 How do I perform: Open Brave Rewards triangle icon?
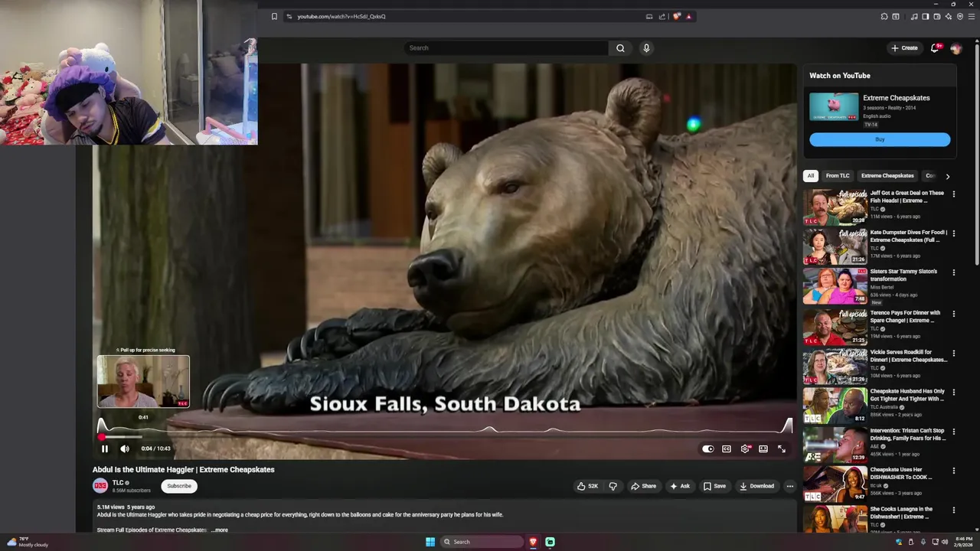(x=689, y=16)
